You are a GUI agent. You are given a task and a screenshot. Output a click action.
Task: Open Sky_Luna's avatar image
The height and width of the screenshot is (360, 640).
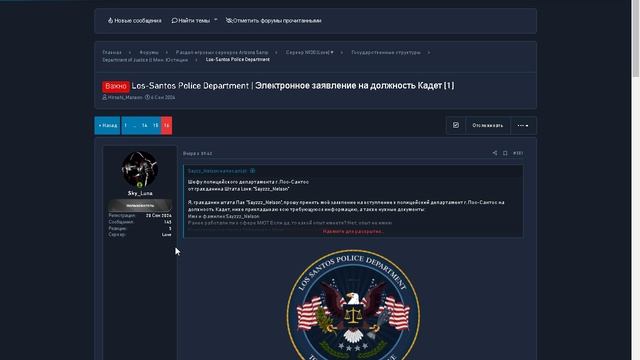point(140,169)
